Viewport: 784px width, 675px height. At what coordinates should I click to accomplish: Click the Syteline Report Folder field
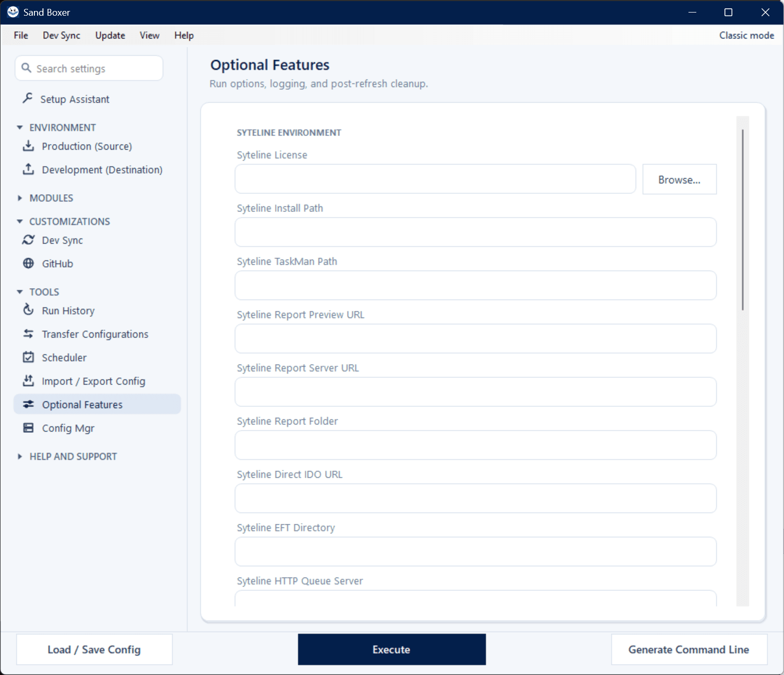[476, 445]
